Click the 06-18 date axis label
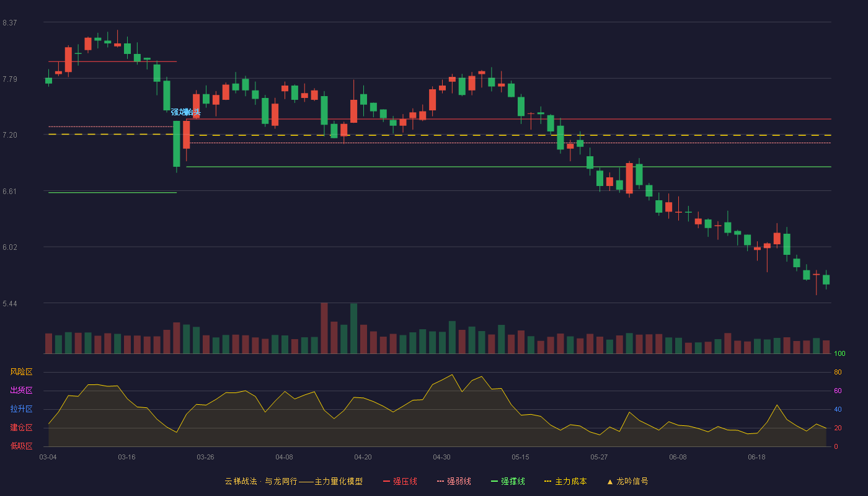 click(x=756, y=457)
